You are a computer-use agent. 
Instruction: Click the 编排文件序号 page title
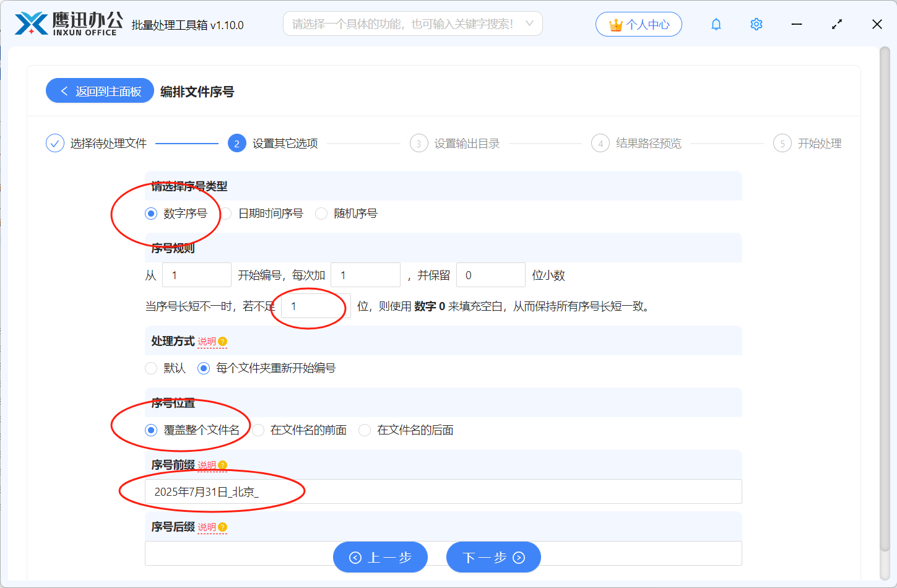click(x=197, y=92)
